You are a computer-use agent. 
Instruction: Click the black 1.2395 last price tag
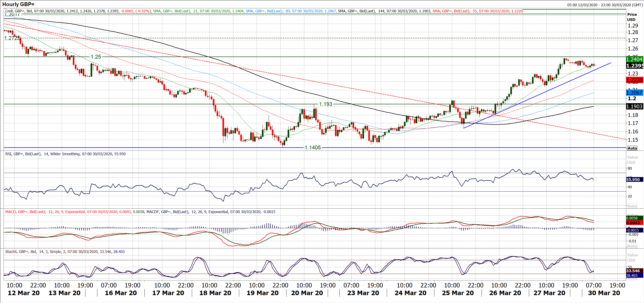pyautogui.click(x=635, y=66)
